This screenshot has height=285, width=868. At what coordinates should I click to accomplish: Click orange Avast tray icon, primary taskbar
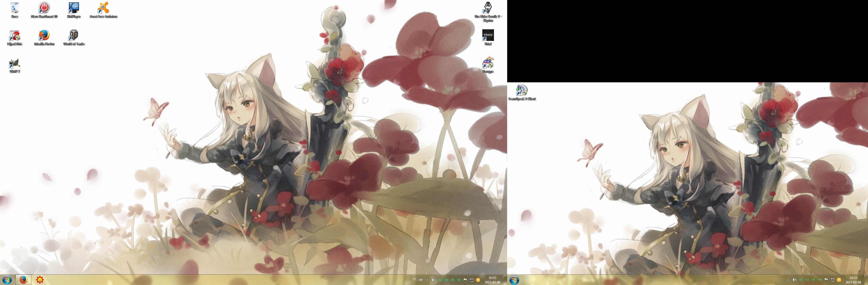[478, 280]
